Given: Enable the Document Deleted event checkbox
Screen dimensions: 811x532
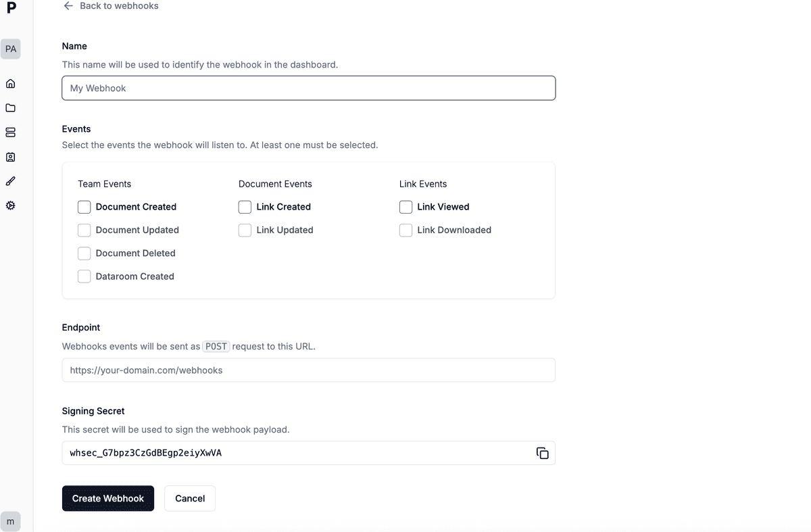Looking at the screenshot, I should [x=84, y=253].
